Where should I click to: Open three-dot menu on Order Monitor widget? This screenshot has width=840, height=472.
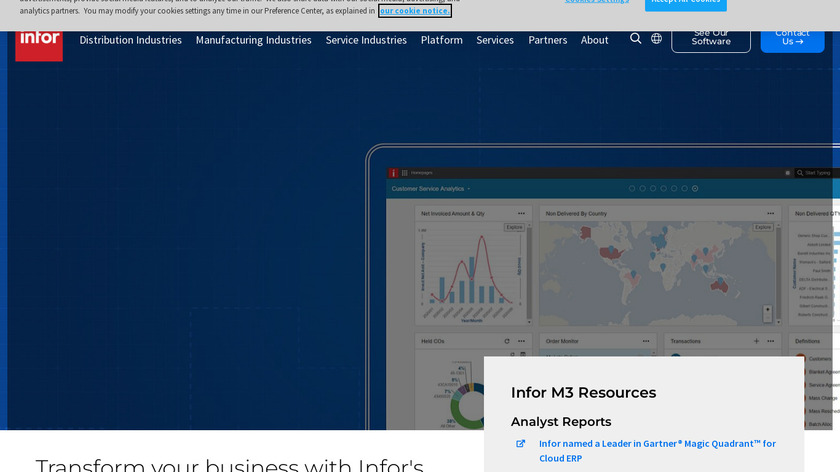[644, 341]
